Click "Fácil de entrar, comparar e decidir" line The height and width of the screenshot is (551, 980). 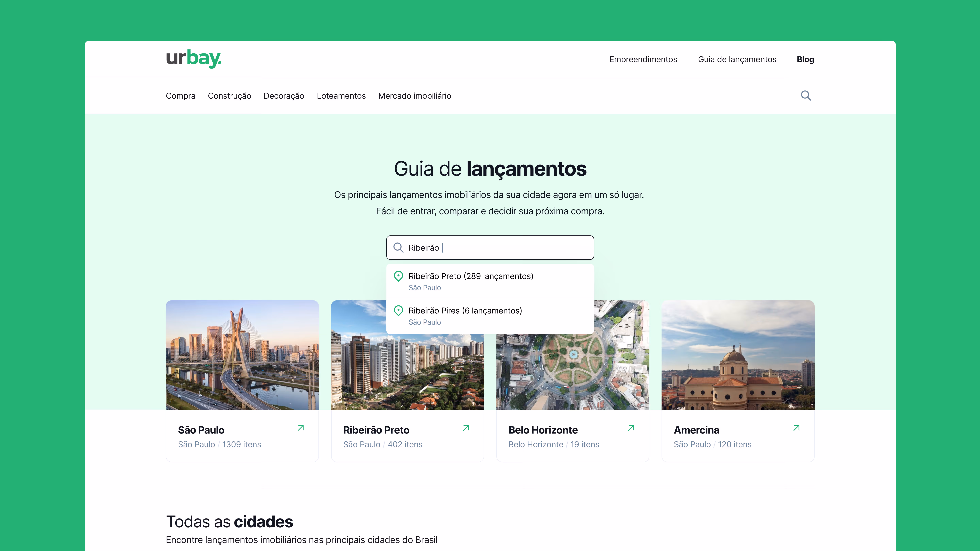coord(490,211)
